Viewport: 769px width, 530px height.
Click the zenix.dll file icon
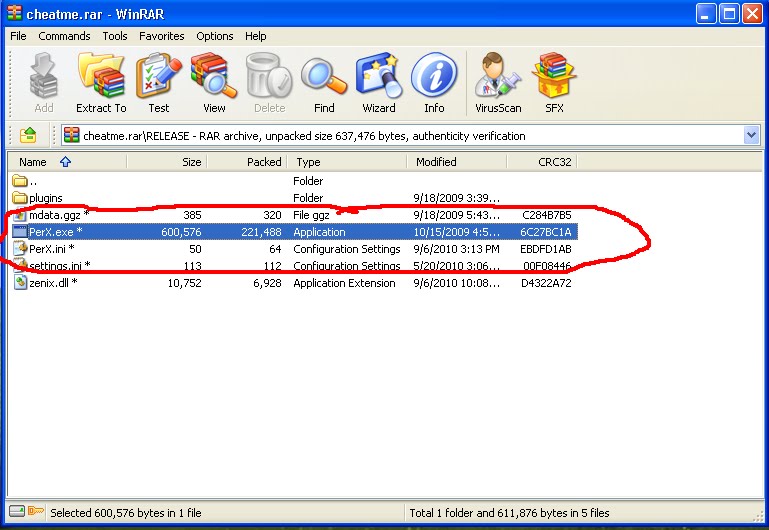pos(20,282)
